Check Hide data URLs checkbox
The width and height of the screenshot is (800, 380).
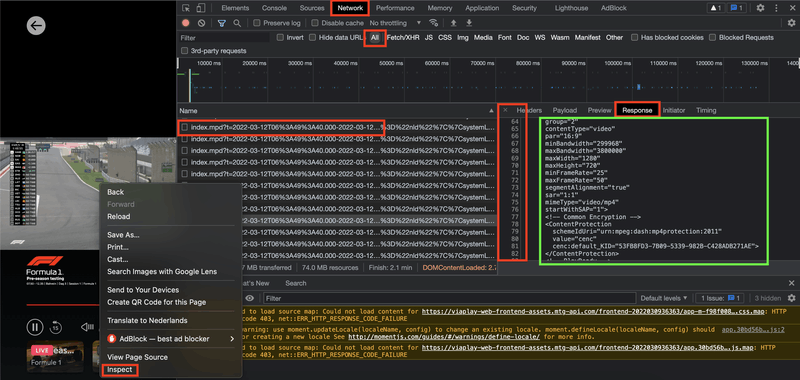[312, 37]
